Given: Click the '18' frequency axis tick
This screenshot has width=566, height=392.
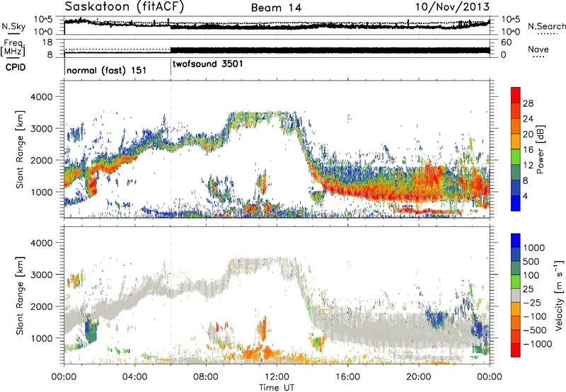Looking at the screenshot, I should pos(47,42).
